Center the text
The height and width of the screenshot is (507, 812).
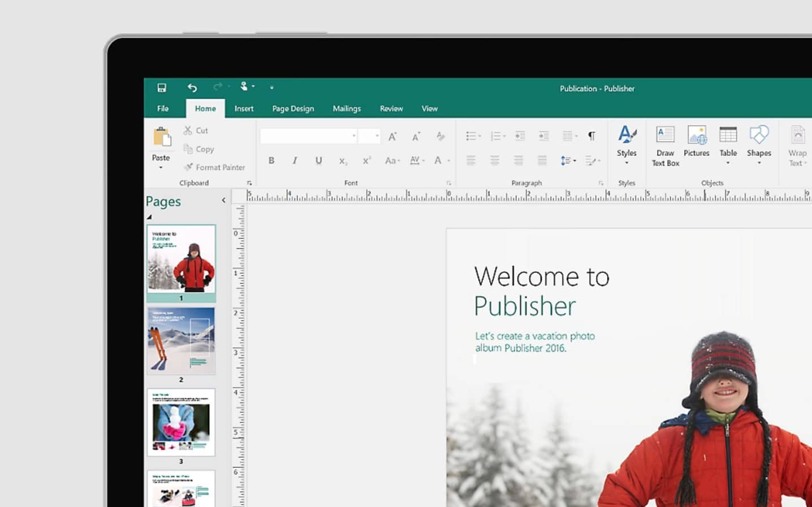tap(495, 161)
